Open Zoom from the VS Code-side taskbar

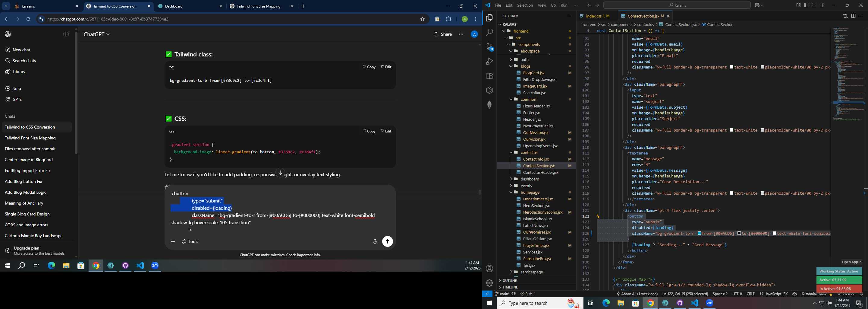click(710, 303)
